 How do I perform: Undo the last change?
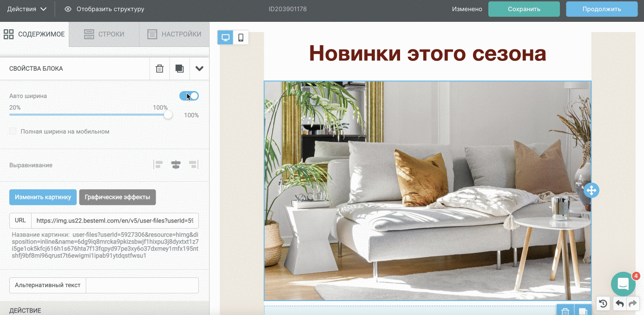click(x=619, y=304)
